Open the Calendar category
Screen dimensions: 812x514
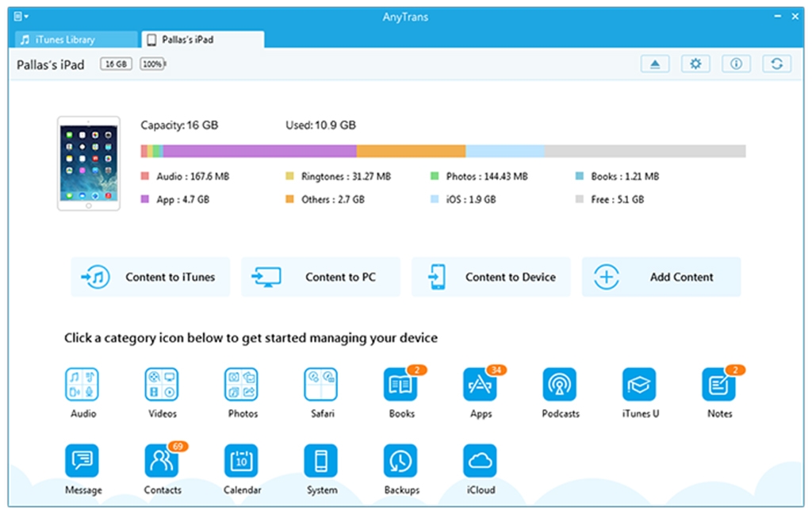241,461
